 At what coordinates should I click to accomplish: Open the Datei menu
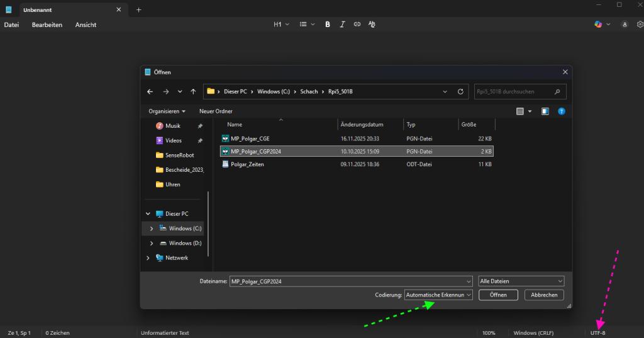tap(11, 25)
